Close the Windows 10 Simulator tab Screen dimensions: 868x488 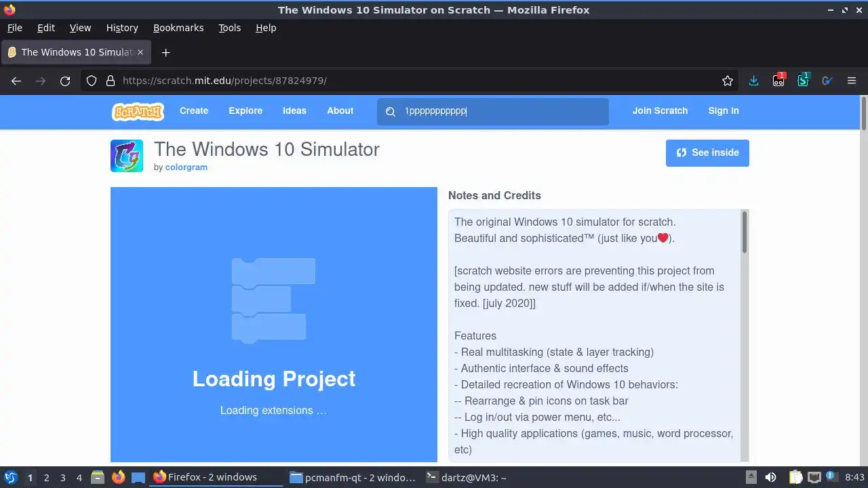140,52
